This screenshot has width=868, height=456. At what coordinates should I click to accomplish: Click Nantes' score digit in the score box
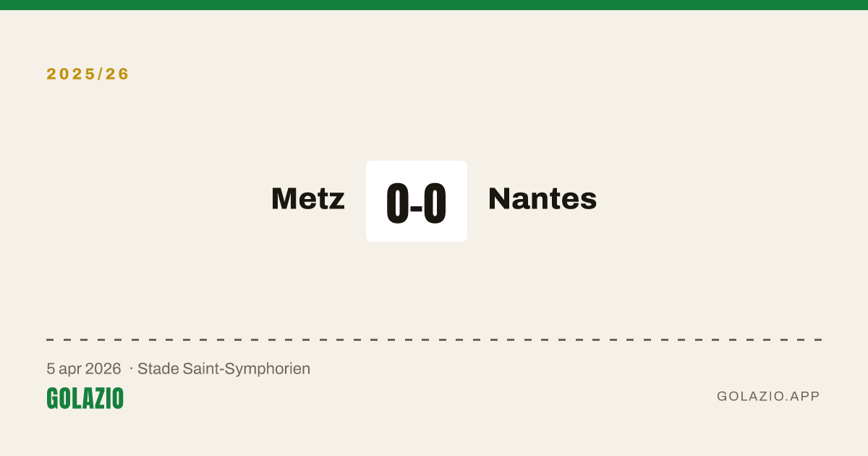click(x=435, y=203)
